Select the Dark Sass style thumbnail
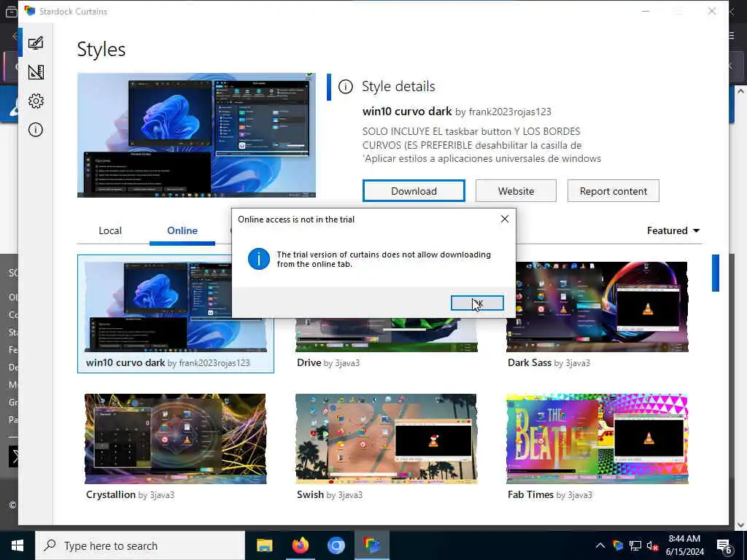The width and height of the screenshot is (747, 560). [597, 307]
